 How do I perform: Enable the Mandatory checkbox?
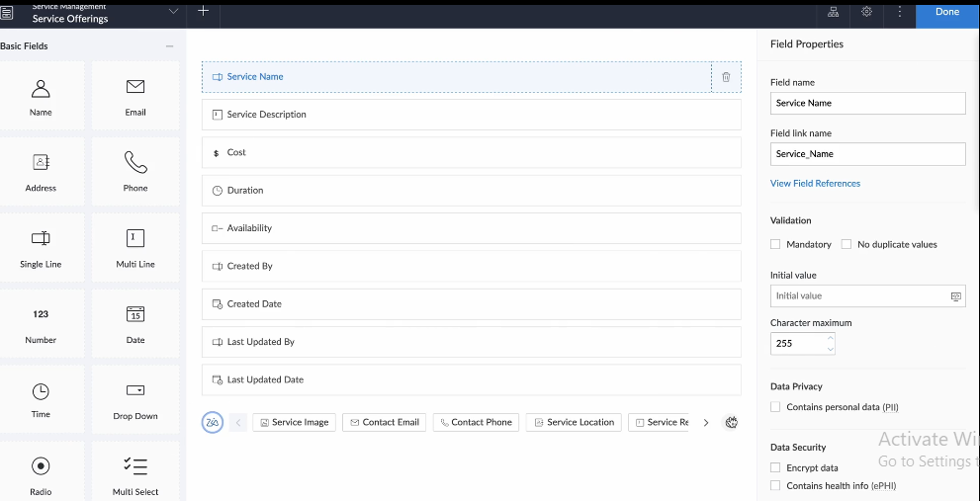click(776, 244)
